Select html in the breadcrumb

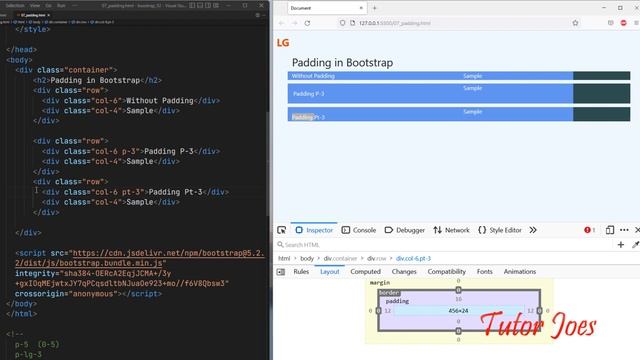[284, 258]
